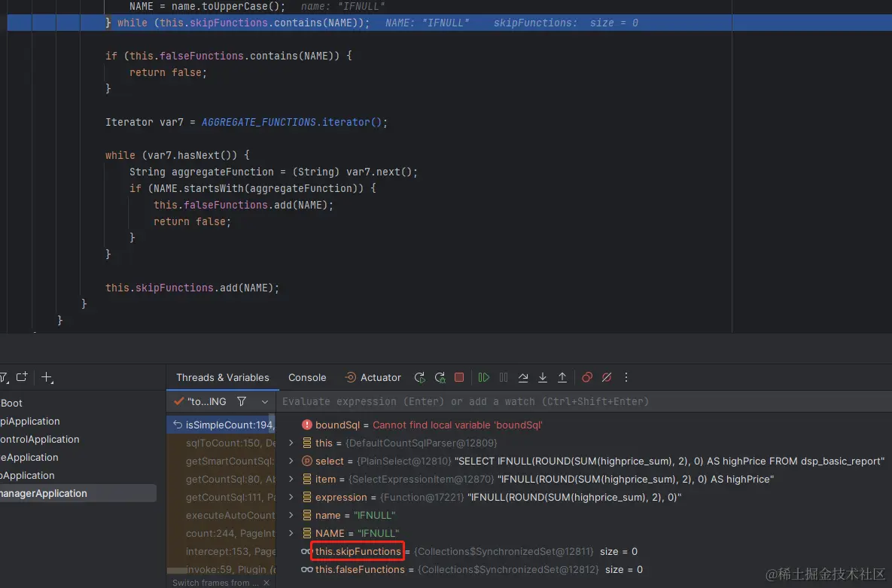This screenshot has width=892, height=588.
Task: Click the watch glasses icon for this.skipFunctions
Action: [306, 552]
